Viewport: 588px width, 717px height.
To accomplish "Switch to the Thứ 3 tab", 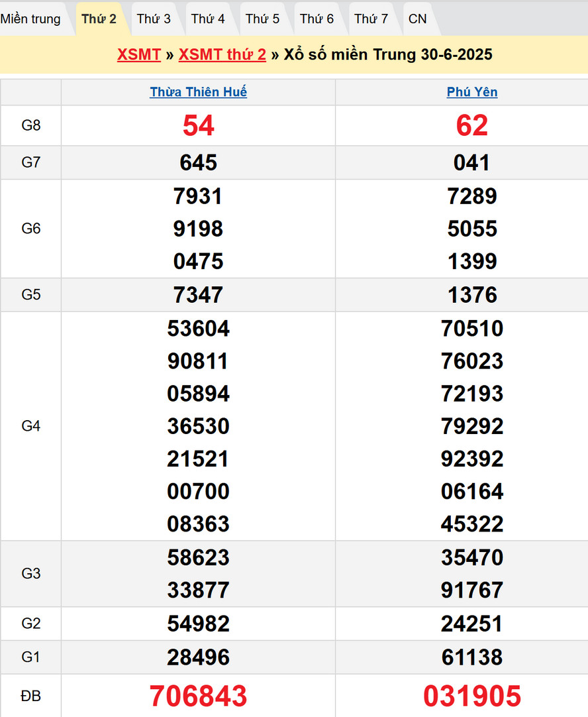I will pyautogui.click(x=154, y=19).
